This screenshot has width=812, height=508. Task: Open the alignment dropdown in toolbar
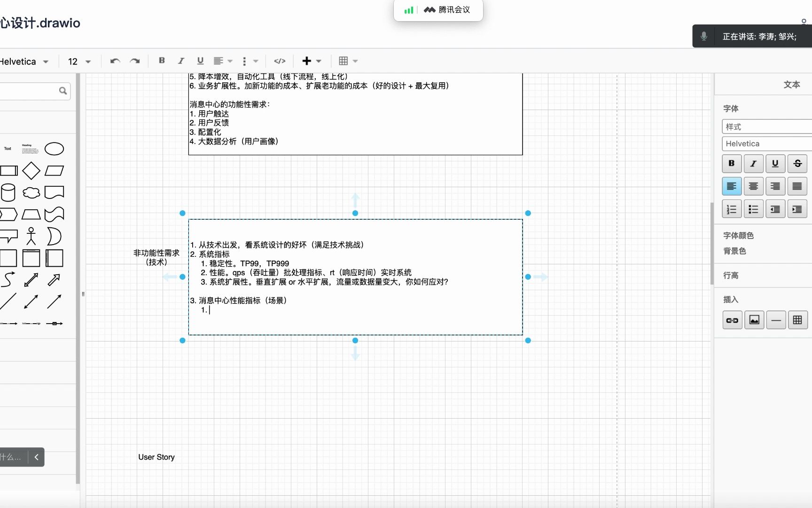coord(223,61)
